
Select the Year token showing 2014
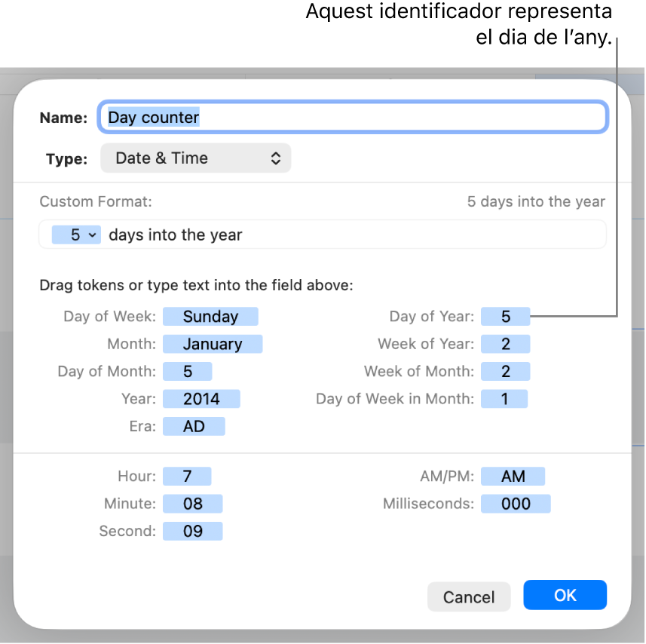(x=201, y=398)
